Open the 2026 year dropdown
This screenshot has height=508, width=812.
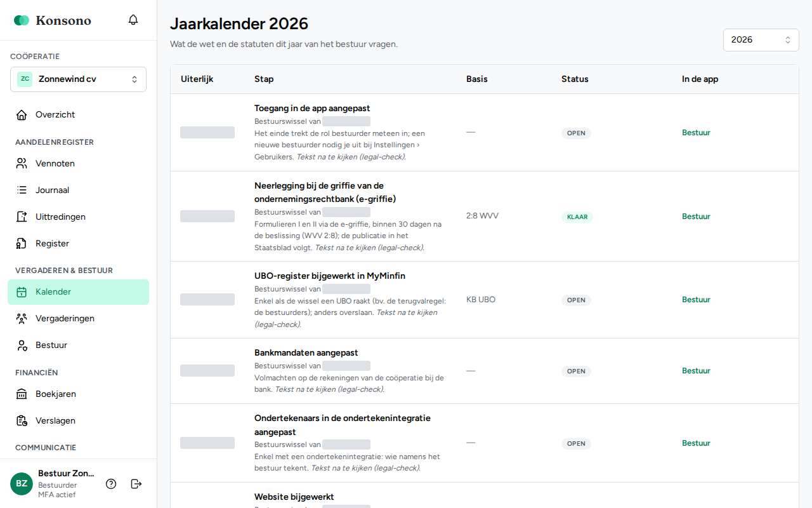tap(761, 39)
